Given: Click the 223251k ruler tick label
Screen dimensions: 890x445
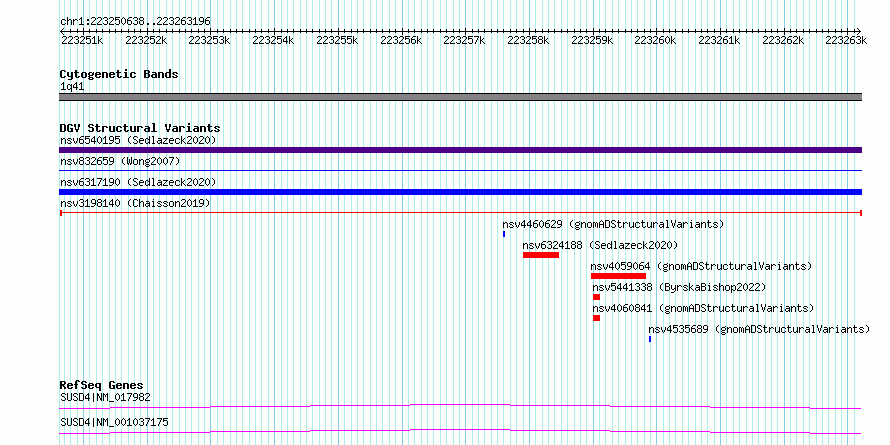Looking at the screenshot, I should 82,40.
